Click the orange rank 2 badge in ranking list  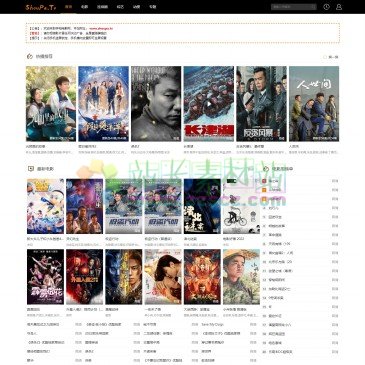(264, 190)
